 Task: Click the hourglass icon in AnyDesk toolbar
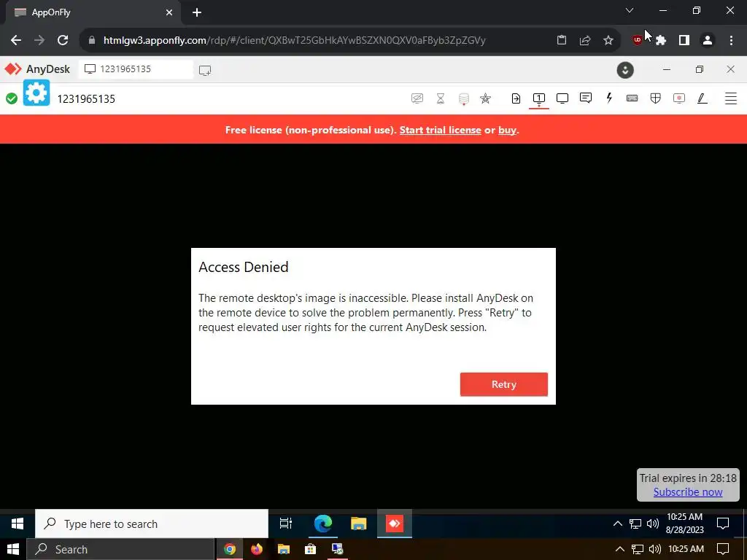440,98
